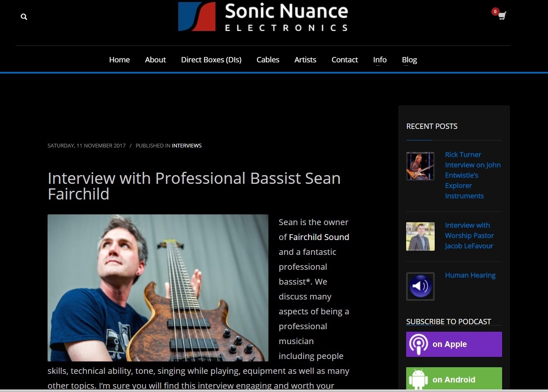This screenshot has height=392, width=548.
Task: Click the shopping cart icon showing 0 items
Action: click(501, 16)
